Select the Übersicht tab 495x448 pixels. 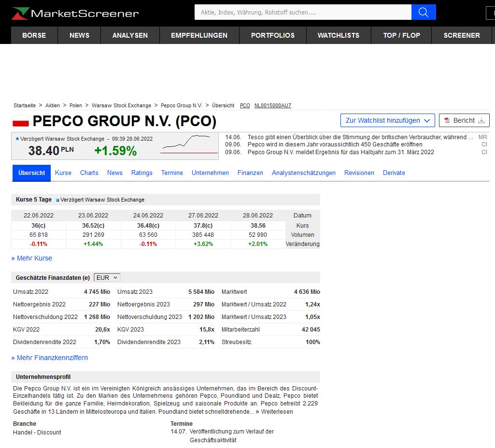tap(31, 173)
